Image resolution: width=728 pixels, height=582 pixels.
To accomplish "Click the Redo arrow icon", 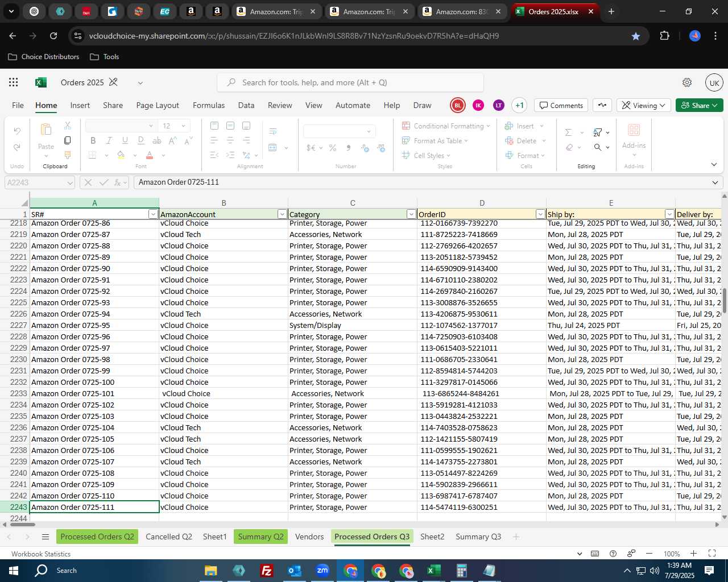I will point(17,147).
